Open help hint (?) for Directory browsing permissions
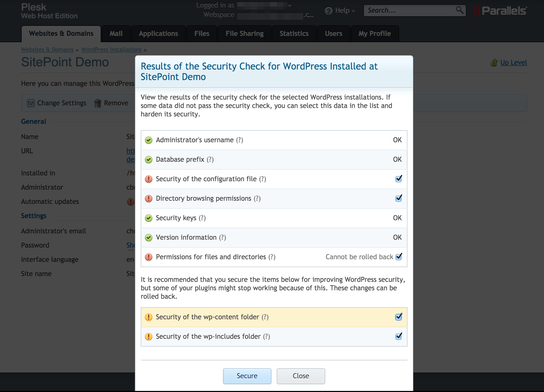Viewport: 544px width, 392px height. click(x=257, y=199)
